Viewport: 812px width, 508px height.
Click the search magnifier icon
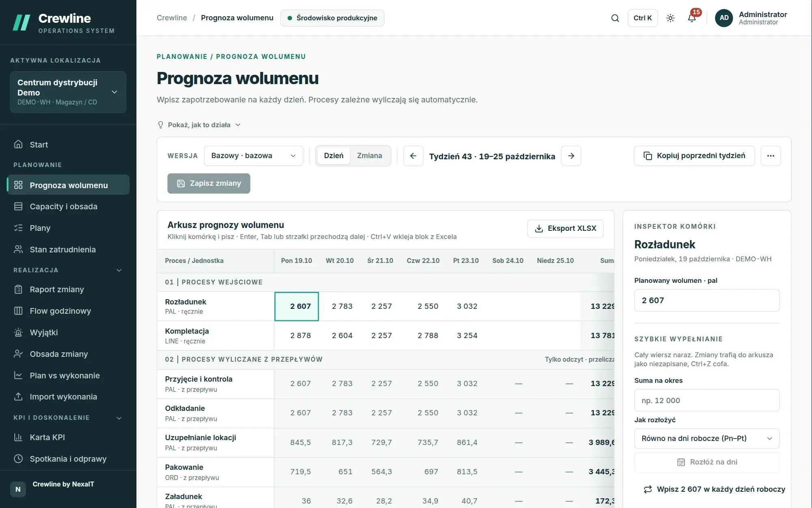615,18
